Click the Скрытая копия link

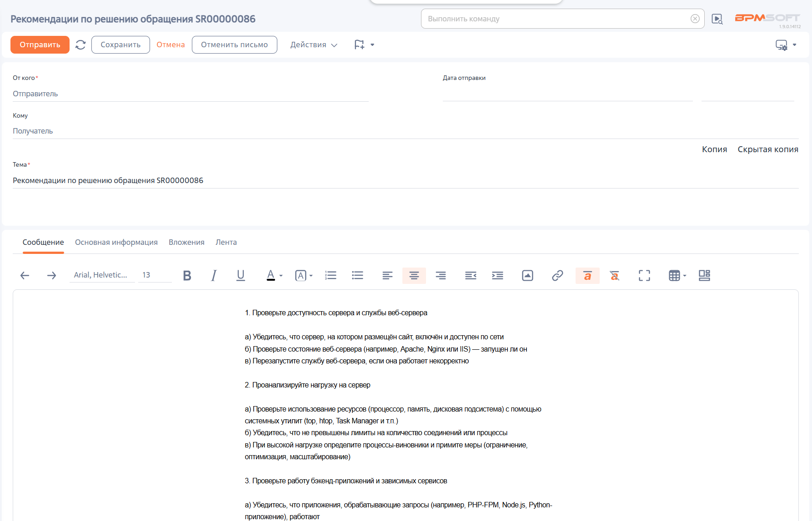pos(767,149)
